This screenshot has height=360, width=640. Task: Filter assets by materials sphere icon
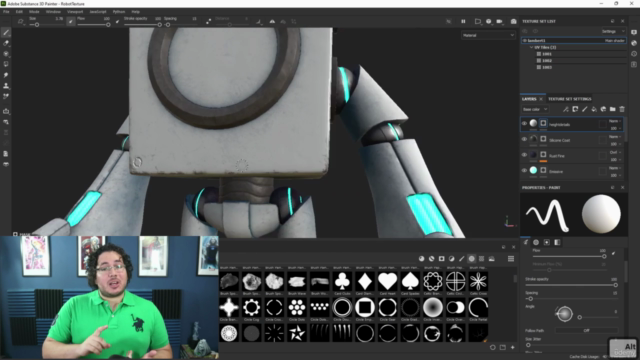coord(422,259)
